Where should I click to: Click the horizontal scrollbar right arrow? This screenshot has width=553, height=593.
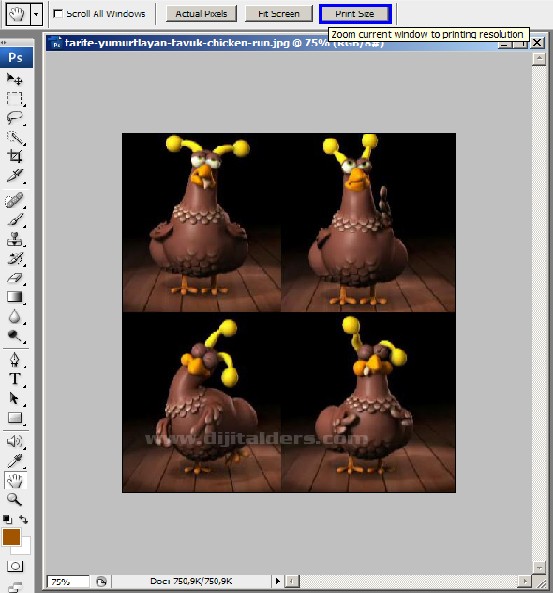(524, 581)
